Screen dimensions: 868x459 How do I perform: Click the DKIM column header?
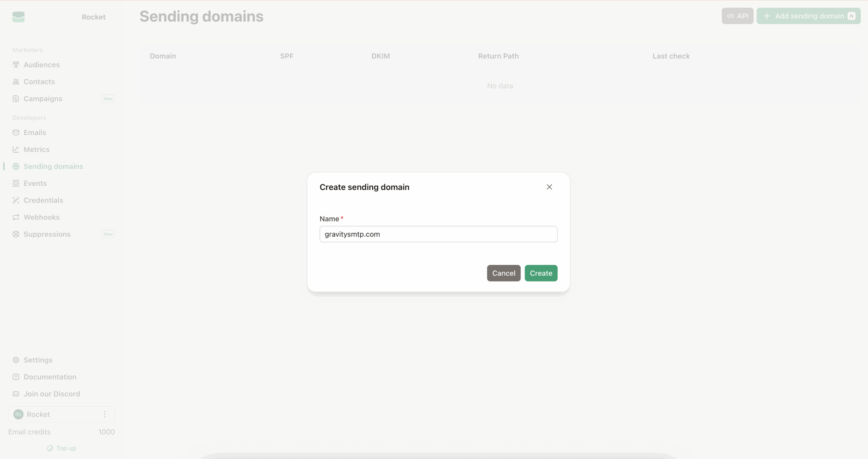pyautogui.click(x=380, y=56)
